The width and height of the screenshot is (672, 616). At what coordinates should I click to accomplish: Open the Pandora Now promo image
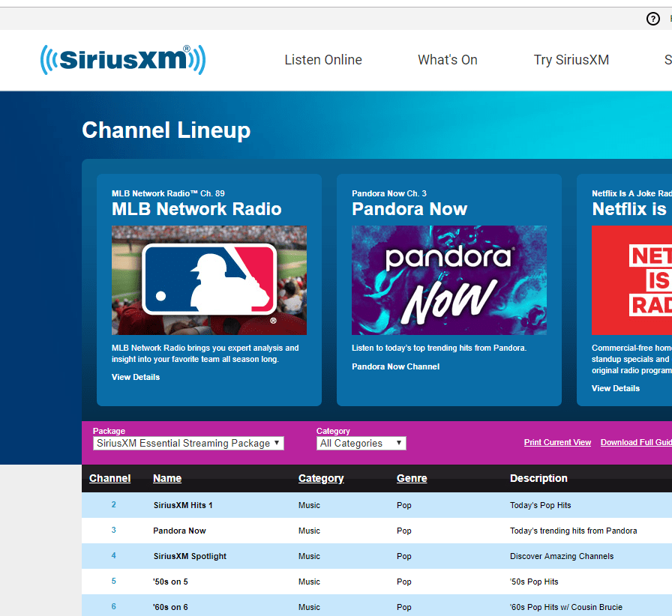449,280
